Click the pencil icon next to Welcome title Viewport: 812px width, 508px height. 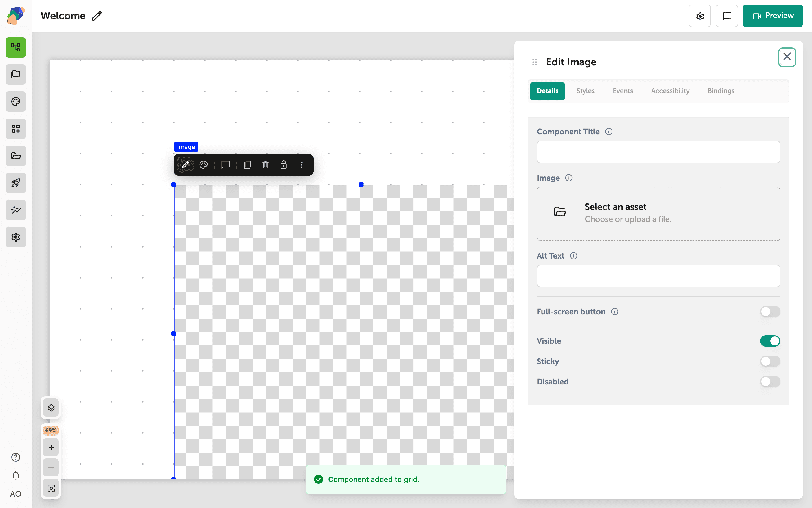coord(97,16)
